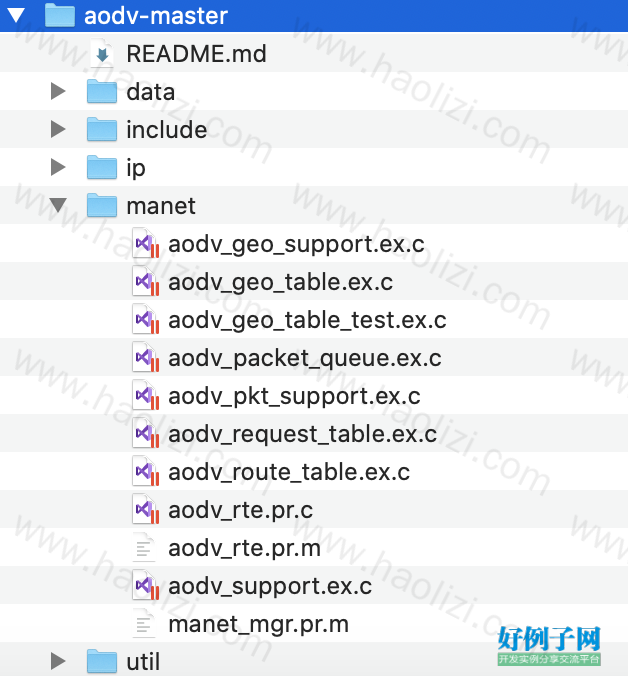Click icon of aodv_rte.pr.c
This screenshot has height=676, width=628.
(x=146, y=510)
